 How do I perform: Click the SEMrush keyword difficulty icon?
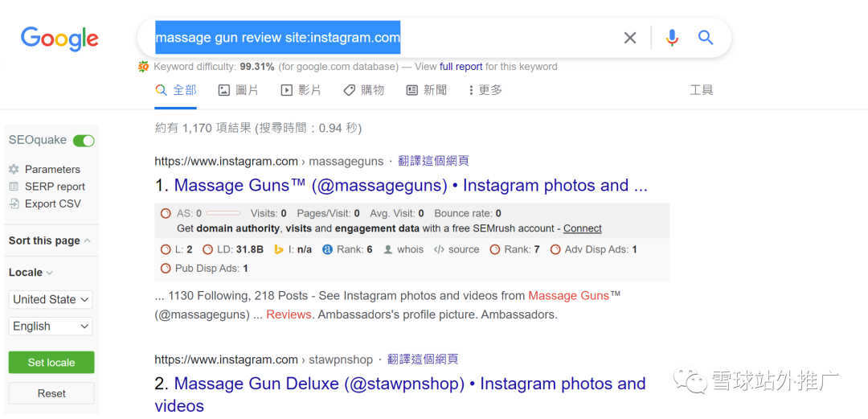144,67
